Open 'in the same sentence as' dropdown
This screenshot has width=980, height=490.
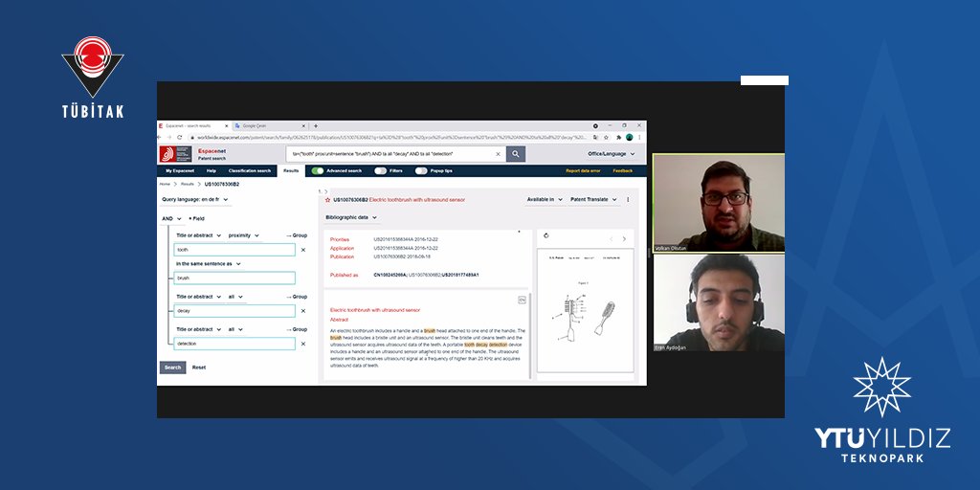pyautogui.click(x=208, y=264)
